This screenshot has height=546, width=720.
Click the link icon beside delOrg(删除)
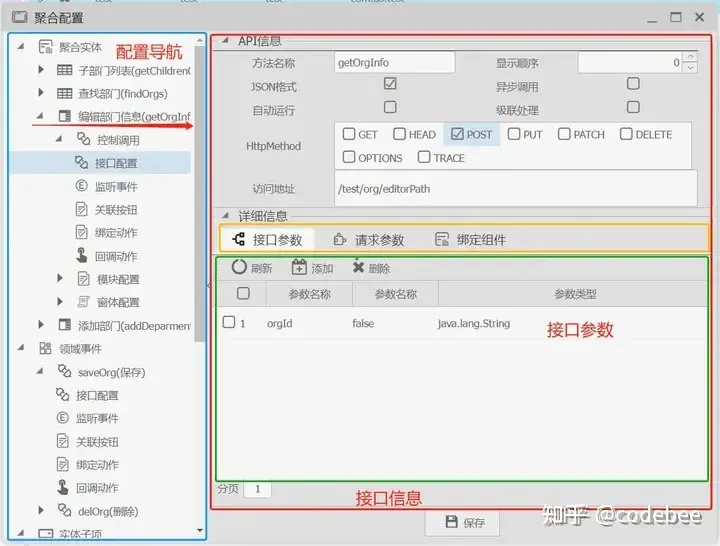[x=64, y=510]
